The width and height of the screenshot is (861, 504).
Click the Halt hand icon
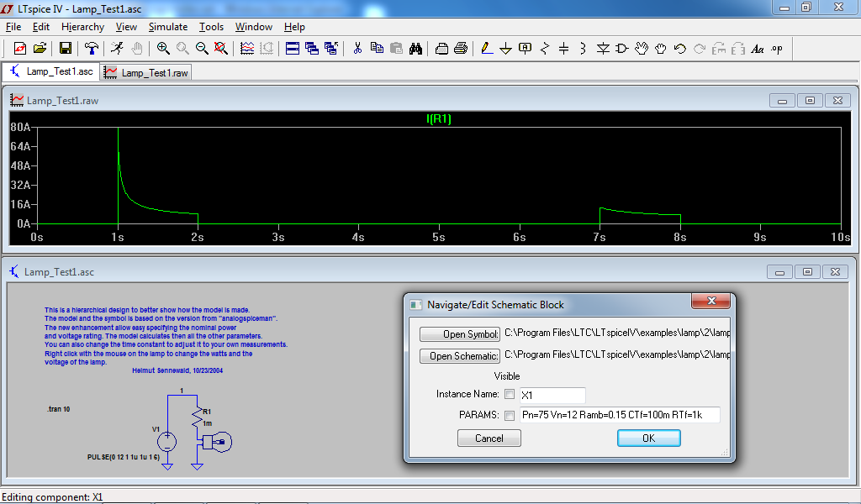pos(137,49)
